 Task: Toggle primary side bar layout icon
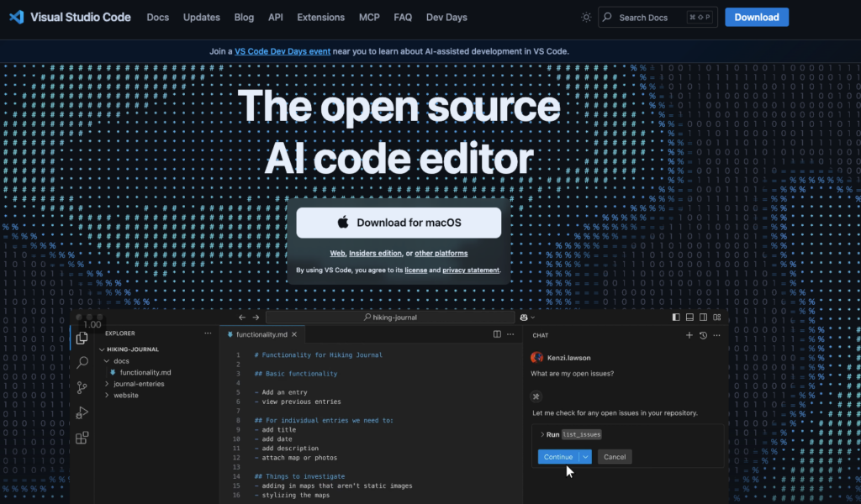coord(676,318)
